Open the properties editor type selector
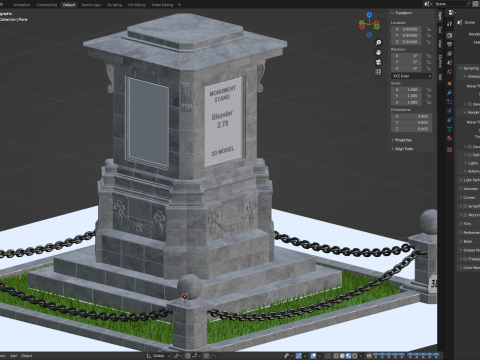Image resolution: width=480 pixels, height=360 pixels. 452,13
